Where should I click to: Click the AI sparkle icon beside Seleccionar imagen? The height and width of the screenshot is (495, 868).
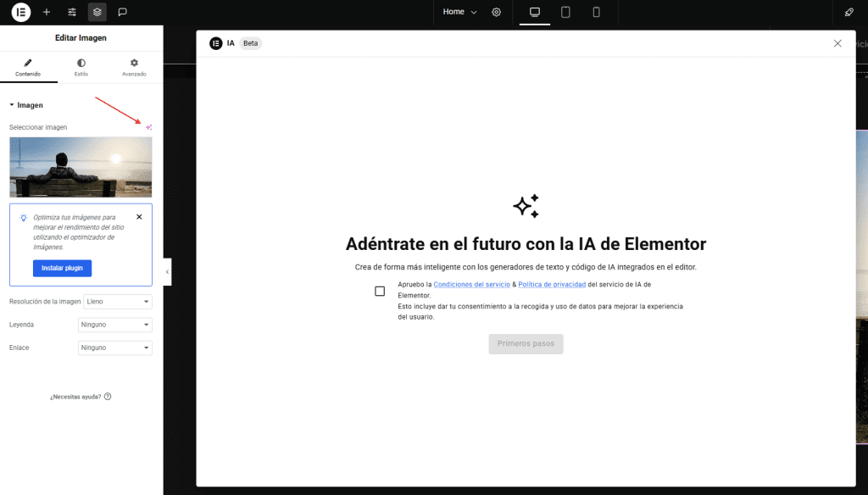[x=148, y=127]
